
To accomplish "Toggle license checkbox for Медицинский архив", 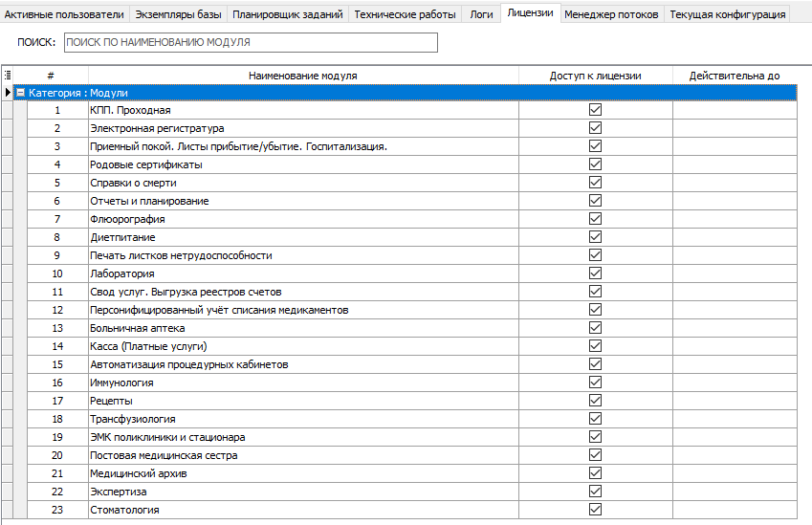I will [x=596, y=473].
